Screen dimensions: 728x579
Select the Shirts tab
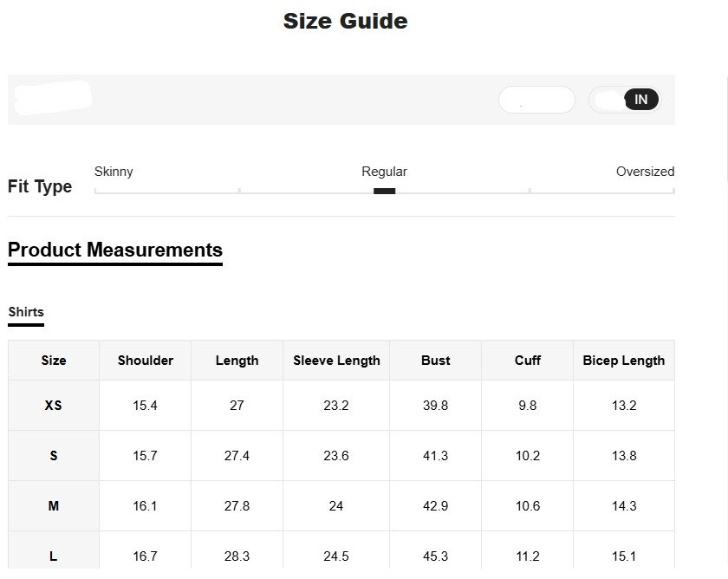pos(26,312)
